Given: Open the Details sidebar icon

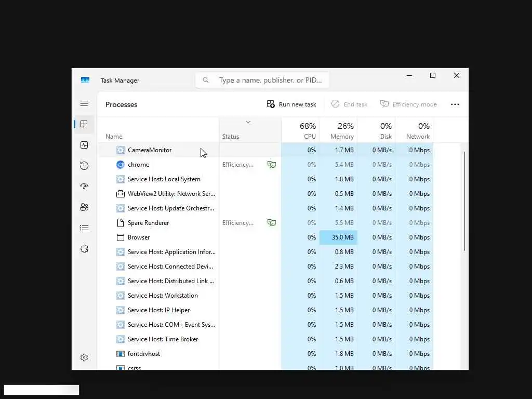Looking at the screenshot, I should (84, 228).
